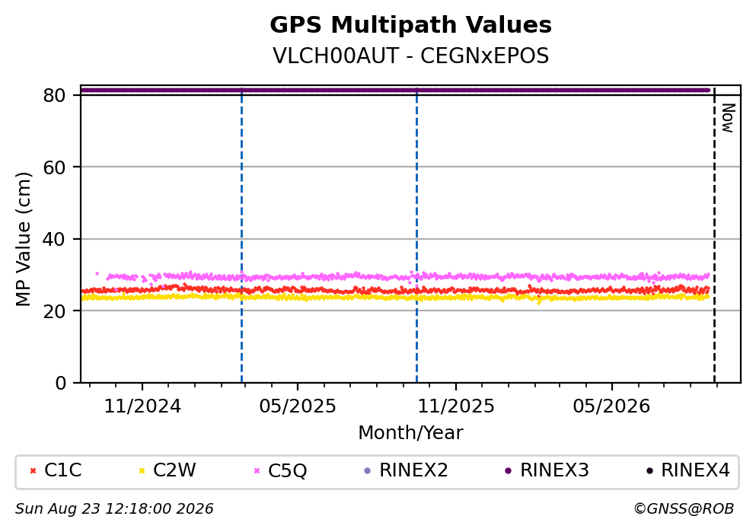
Task: Click the RINEX4 dark legend dot
Action: point(649,471)
